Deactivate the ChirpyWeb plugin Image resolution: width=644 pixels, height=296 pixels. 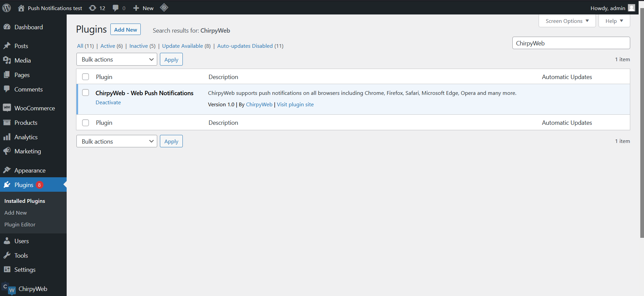pyautogui.click(x=108, y=103)
